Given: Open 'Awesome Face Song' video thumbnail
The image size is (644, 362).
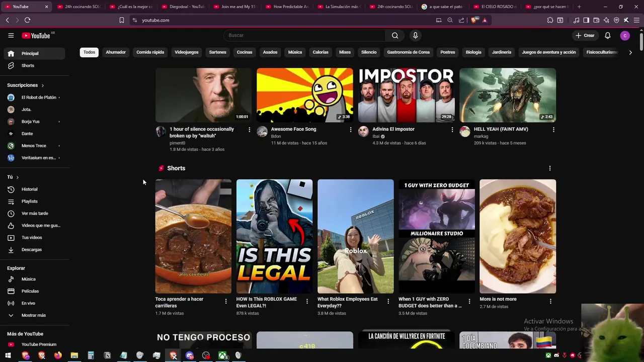Looking at the screenshot, I should point(305,95).
